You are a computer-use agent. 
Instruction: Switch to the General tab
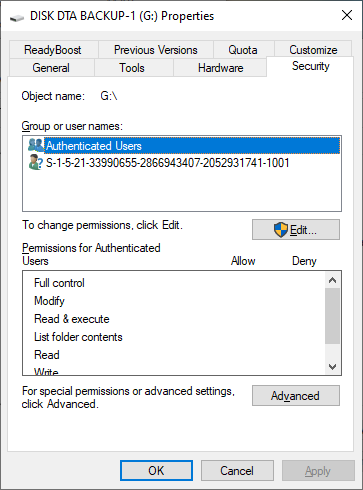click(51, 68)
